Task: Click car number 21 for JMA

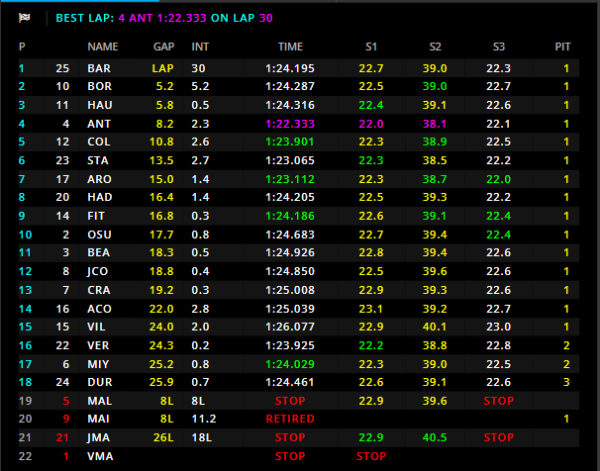Action: (x=64, y=437)
